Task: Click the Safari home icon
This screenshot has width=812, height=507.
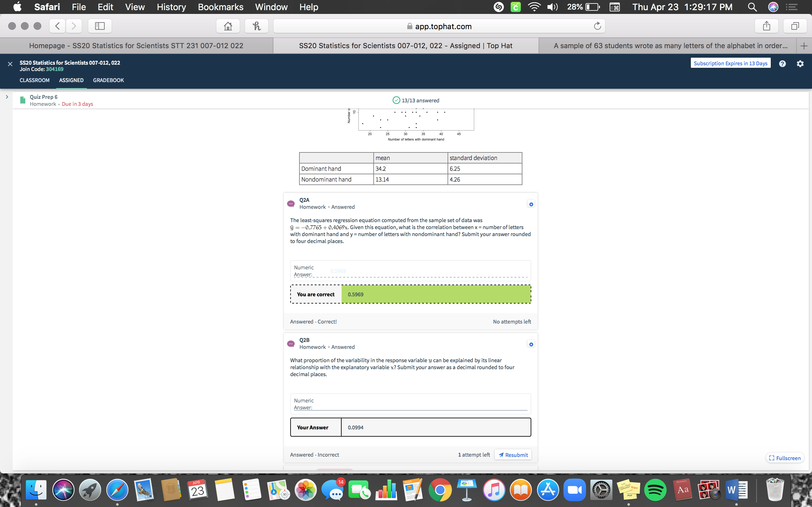Action: 228,26
